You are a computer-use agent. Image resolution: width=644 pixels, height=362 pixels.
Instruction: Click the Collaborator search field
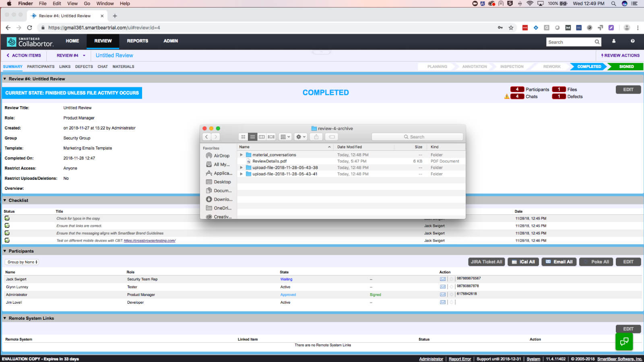[570, 42]
